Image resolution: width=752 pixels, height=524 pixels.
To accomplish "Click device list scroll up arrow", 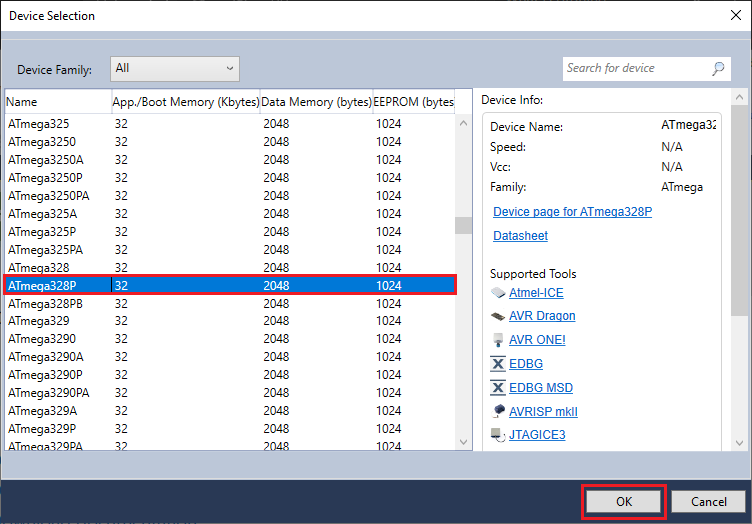I will 463,123.
